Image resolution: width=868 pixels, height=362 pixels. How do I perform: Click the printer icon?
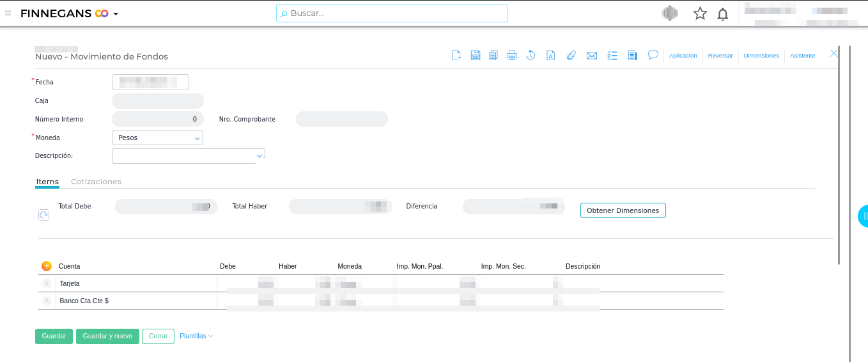(512, 56)
